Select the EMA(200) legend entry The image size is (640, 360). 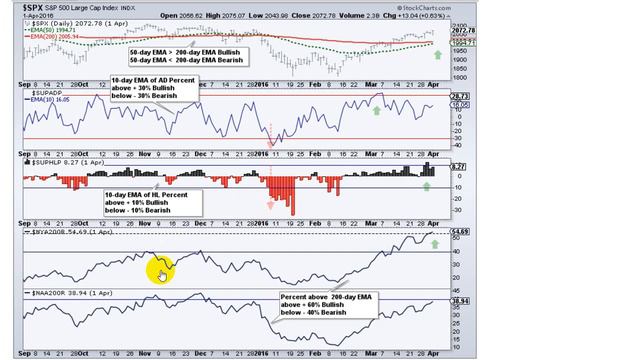52,36
